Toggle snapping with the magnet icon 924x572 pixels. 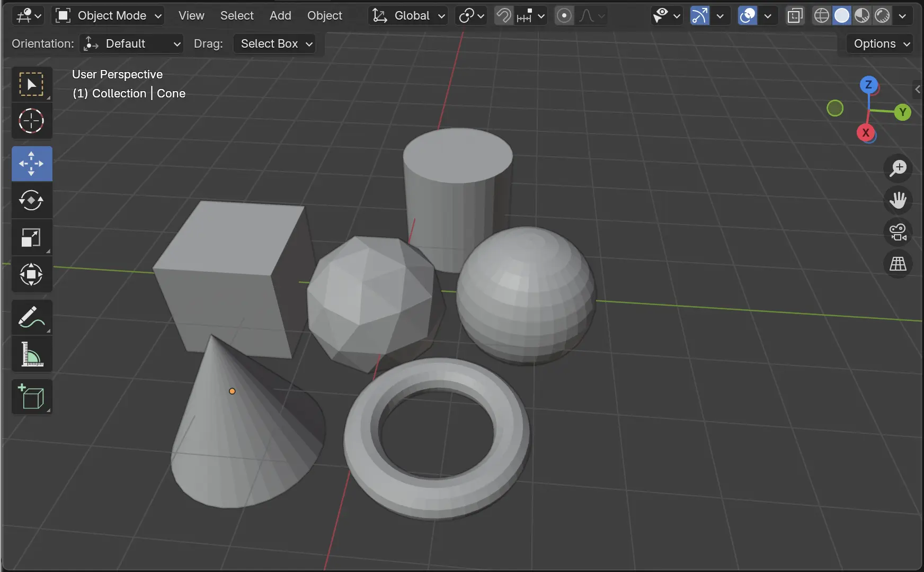click(503, 16)
